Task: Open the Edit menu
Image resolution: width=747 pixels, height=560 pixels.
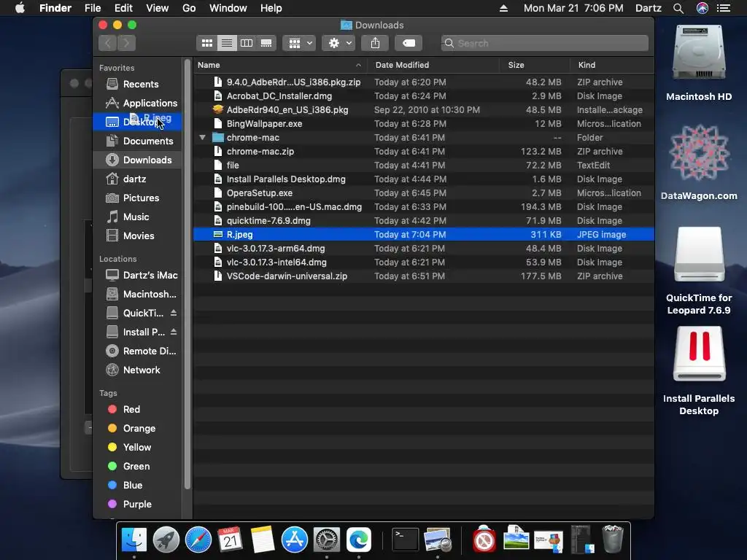Action: coord(123,8)
